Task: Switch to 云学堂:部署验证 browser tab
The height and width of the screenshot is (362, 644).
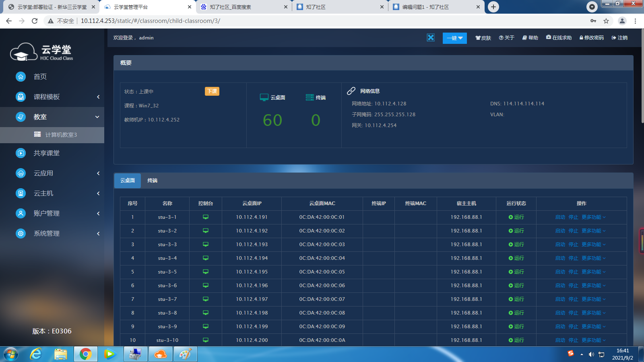Action: [52, 7]
